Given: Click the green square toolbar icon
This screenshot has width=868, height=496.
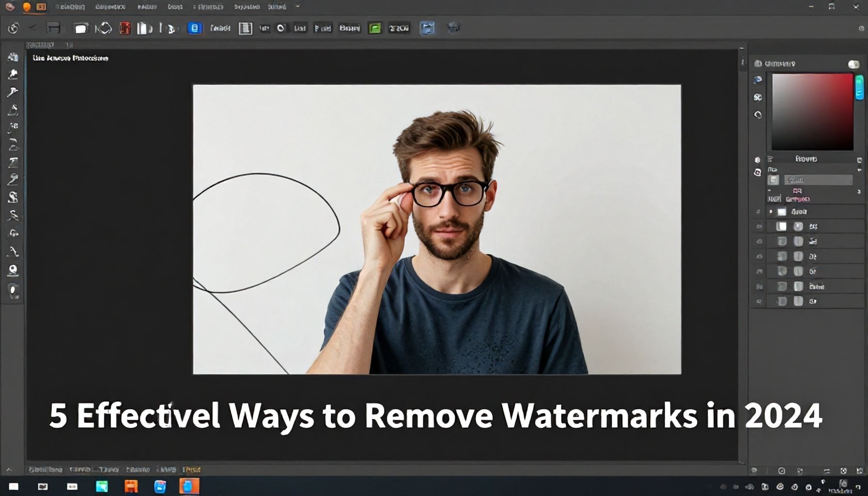Looking at the screenshot, I should tap(374, 28).
